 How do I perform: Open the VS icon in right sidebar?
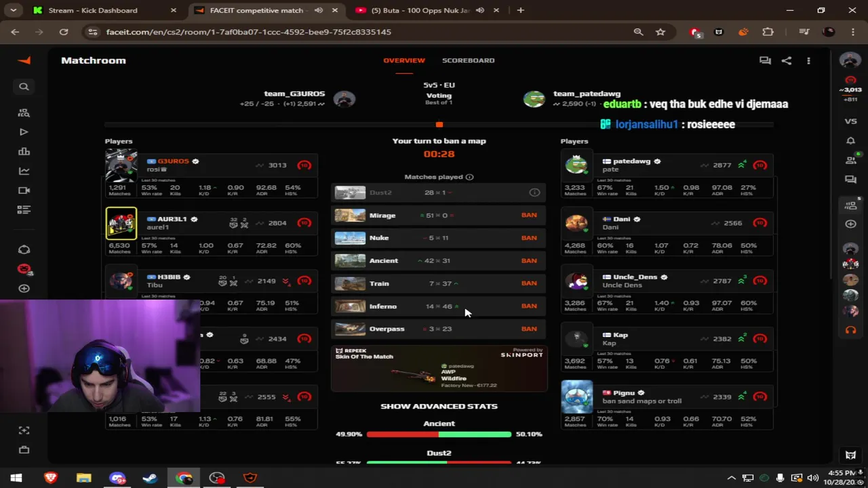point(850,121)
